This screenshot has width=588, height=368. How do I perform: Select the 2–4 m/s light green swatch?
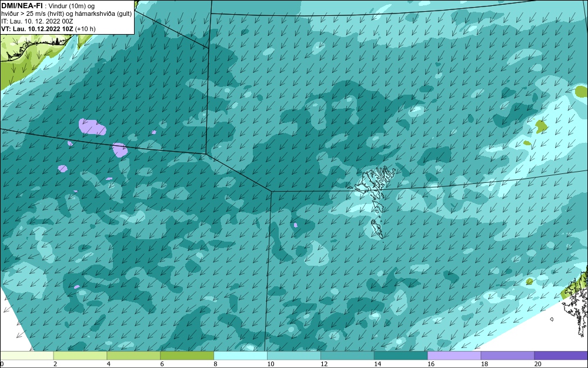click(x=80, y=356)
